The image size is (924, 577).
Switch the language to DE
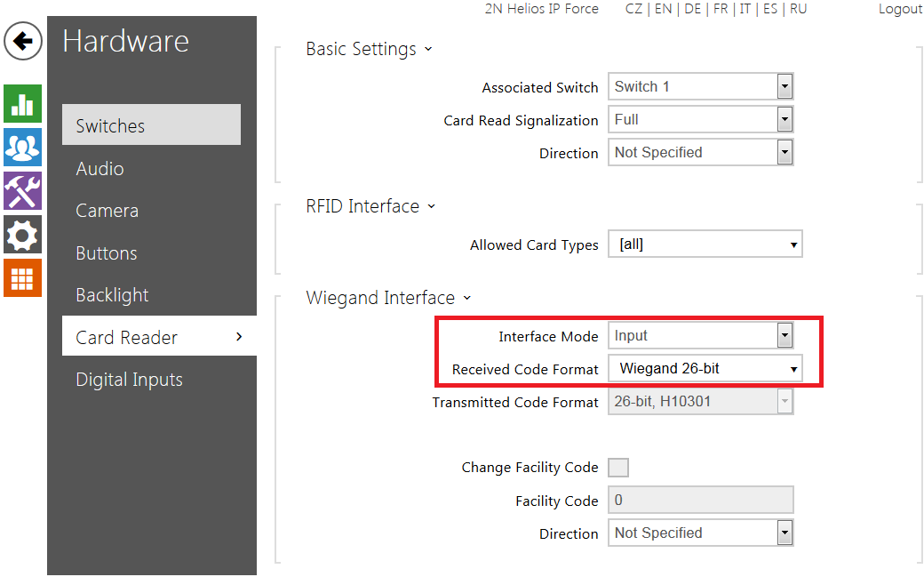coord(693,9)
